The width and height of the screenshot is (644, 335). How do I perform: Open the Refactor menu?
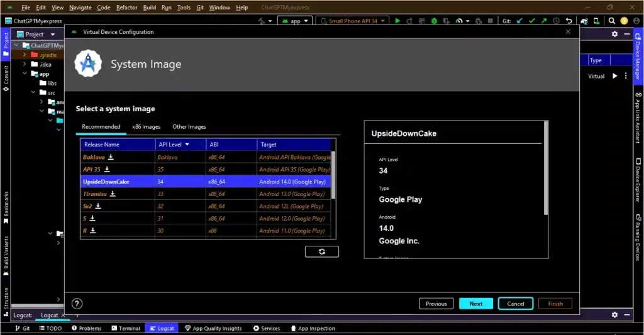(126, 8)
